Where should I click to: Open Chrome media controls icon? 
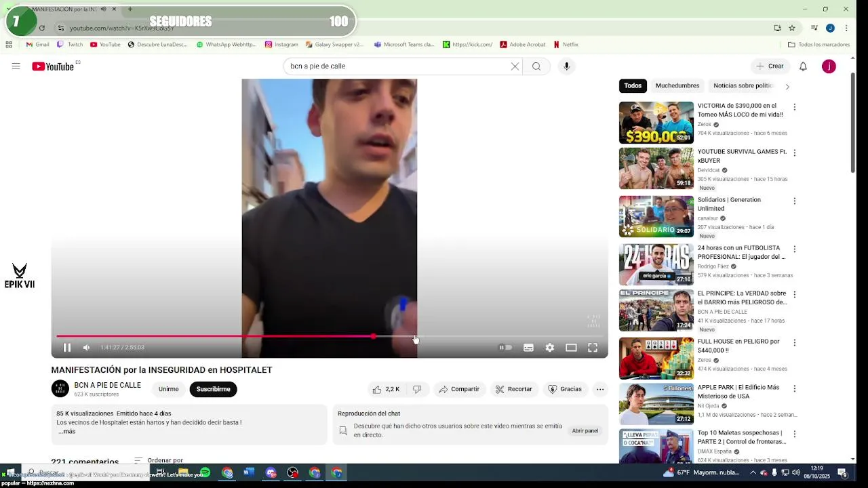tap(814, 28)
